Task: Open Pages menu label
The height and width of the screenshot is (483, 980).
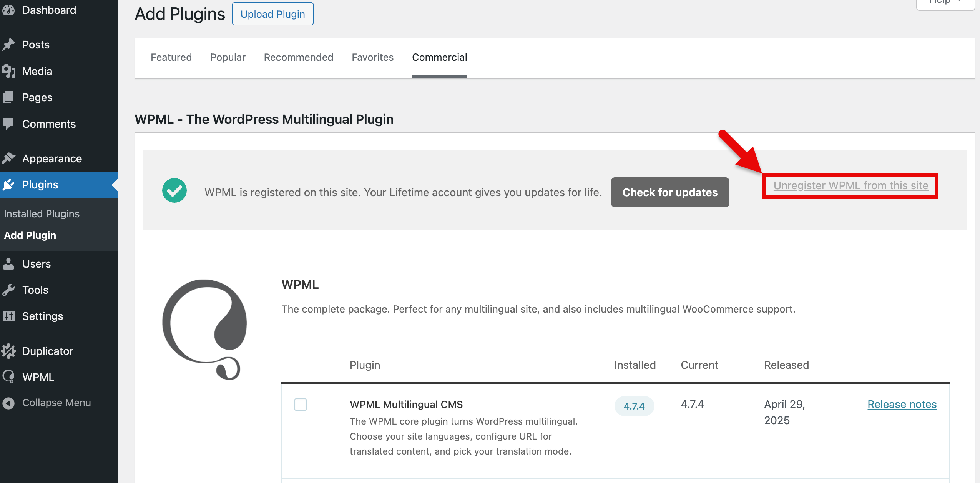Action: 37,97
